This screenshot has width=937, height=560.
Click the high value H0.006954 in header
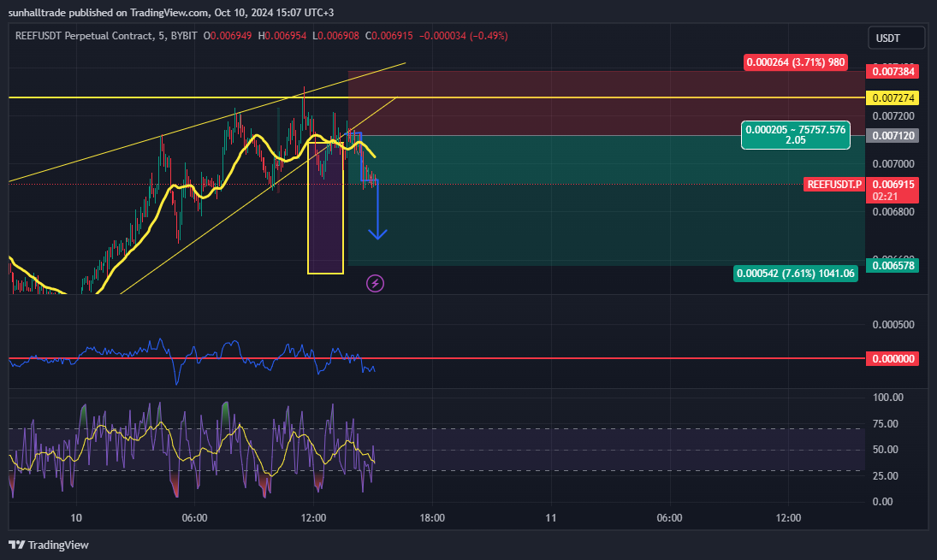(282, 36)
